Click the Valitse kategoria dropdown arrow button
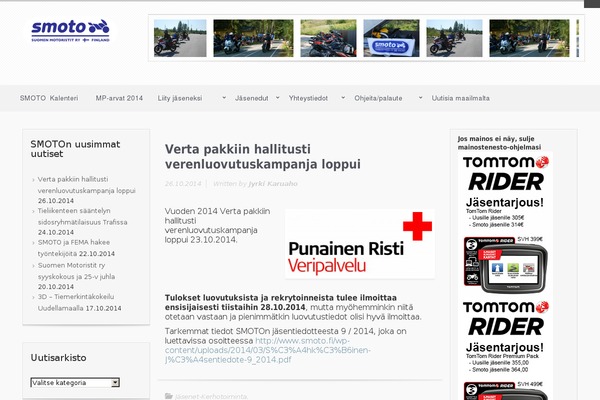 pos(115,382)
